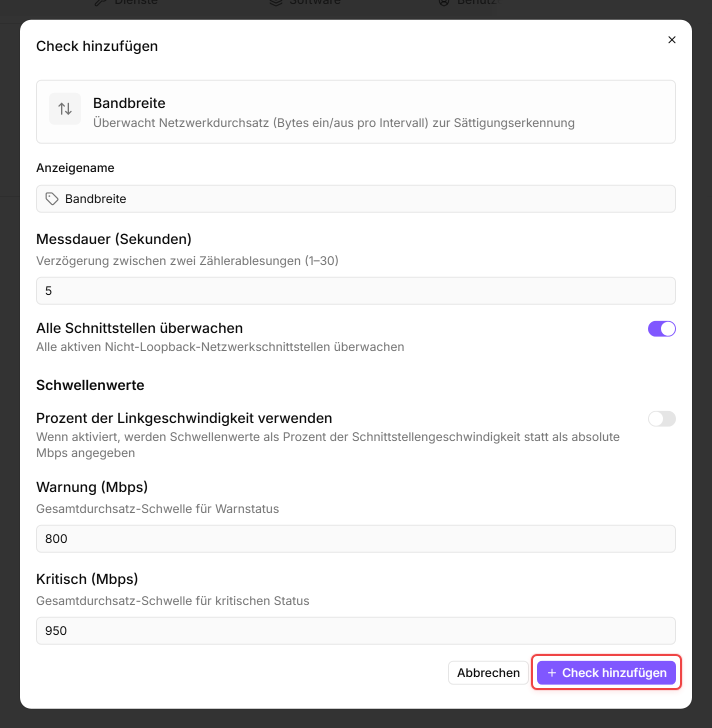Viewport: 712px width, 728px height.
Task: Click the Warnung Mbps field showing 800
Action: (x=356, y=539)
